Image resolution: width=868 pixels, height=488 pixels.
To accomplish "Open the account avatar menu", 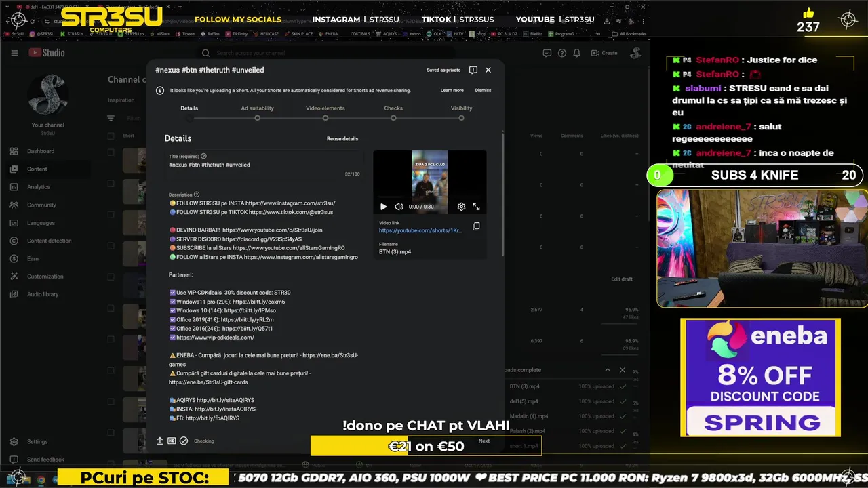I will coord(636,53).
